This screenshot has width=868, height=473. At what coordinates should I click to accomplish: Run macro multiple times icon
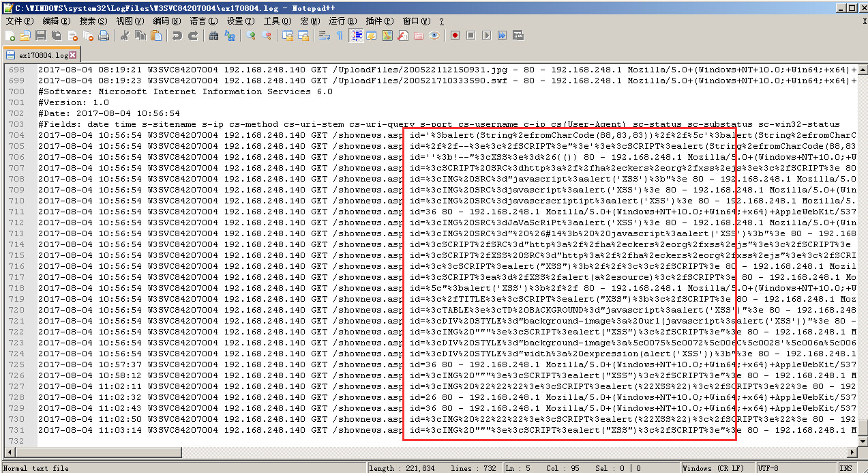tap(502, 35)
